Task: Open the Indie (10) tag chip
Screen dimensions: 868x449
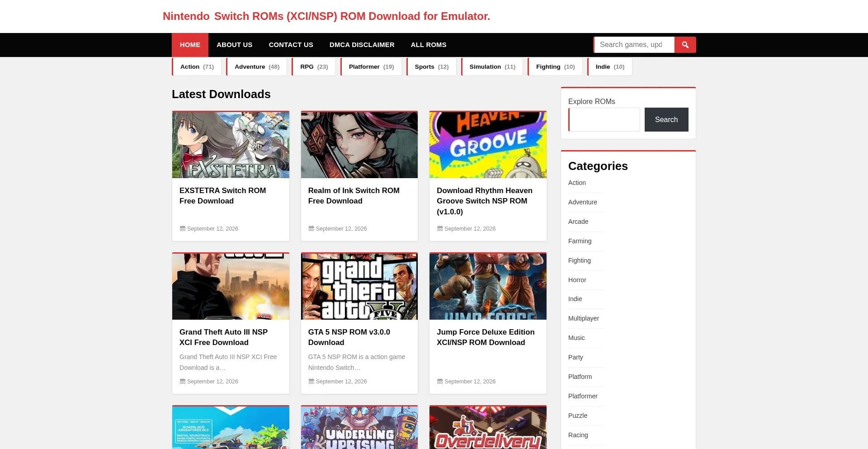Action: pos(610,67)
